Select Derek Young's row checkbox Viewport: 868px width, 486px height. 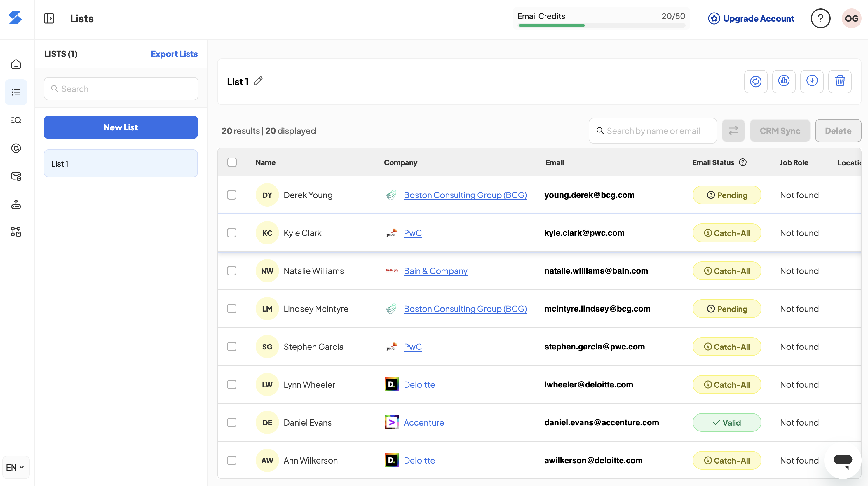(232, 195)
